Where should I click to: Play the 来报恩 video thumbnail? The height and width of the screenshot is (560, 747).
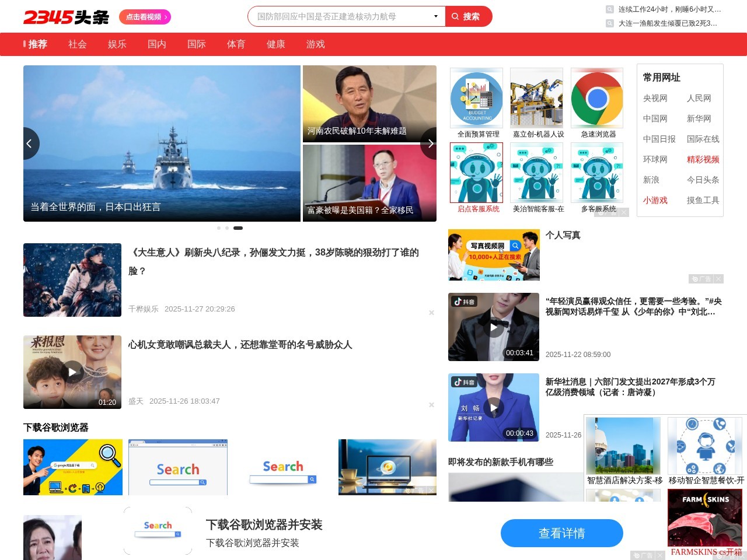tap(72, 372)
